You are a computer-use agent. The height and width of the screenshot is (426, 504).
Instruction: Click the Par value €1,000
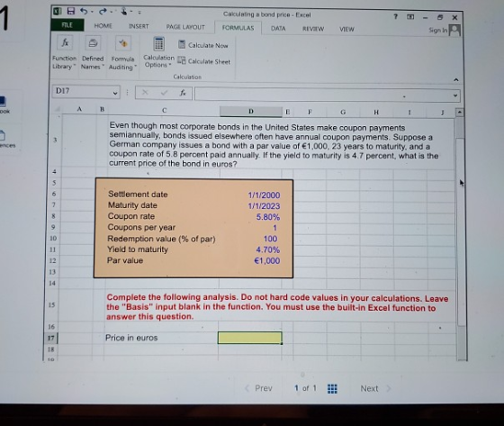pyautogui.click(x=266, y=260)
